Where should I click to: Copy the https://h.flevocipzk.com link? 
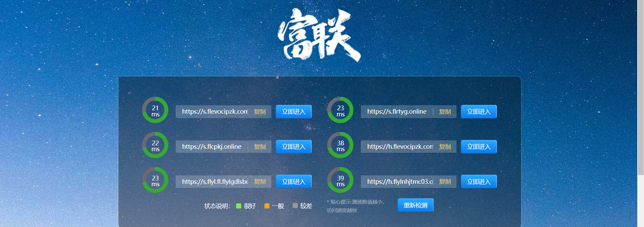pyautogui.click(x=445, y=147)
